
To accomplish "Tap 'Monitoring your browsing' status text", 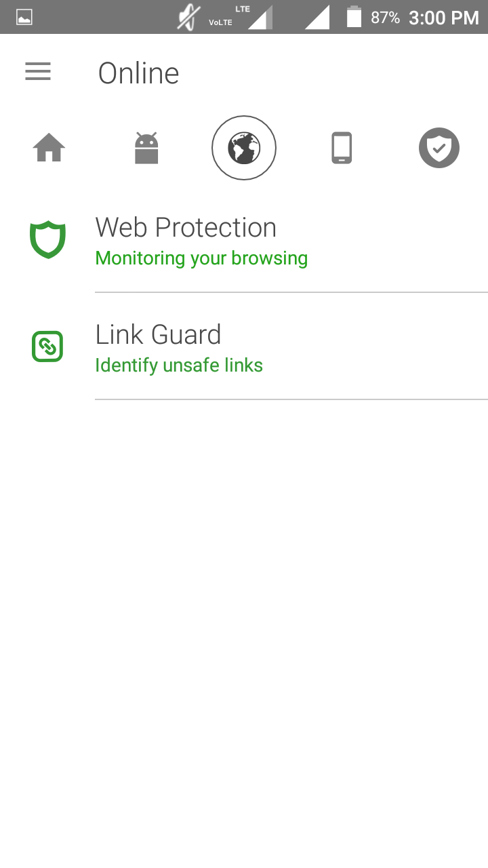I will coord(201,258).
